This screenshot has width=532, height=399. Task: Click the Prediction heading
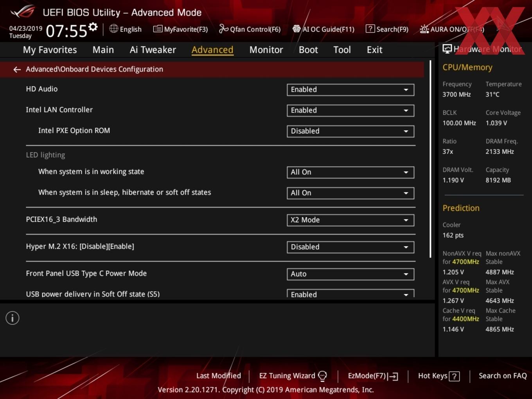coord(461,208)
